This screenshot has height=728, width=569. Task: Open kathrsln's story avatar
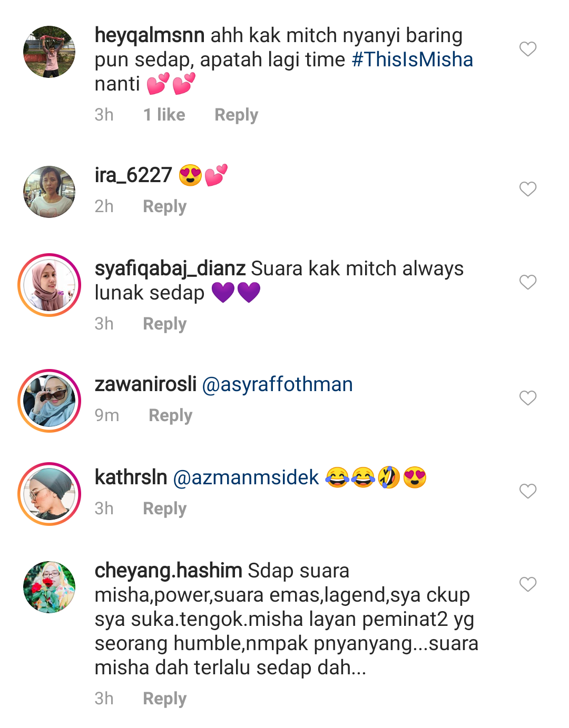[50, 494]
